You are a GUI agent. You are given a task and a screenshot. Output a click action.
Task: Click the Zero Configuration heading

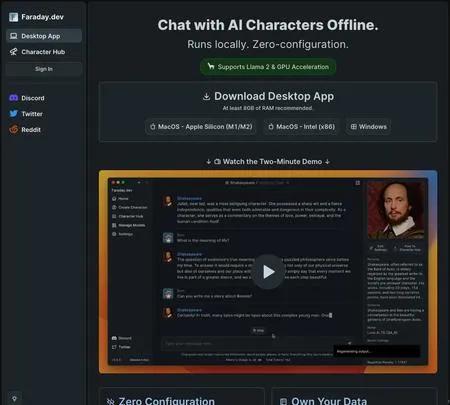(x=167, y=401)
